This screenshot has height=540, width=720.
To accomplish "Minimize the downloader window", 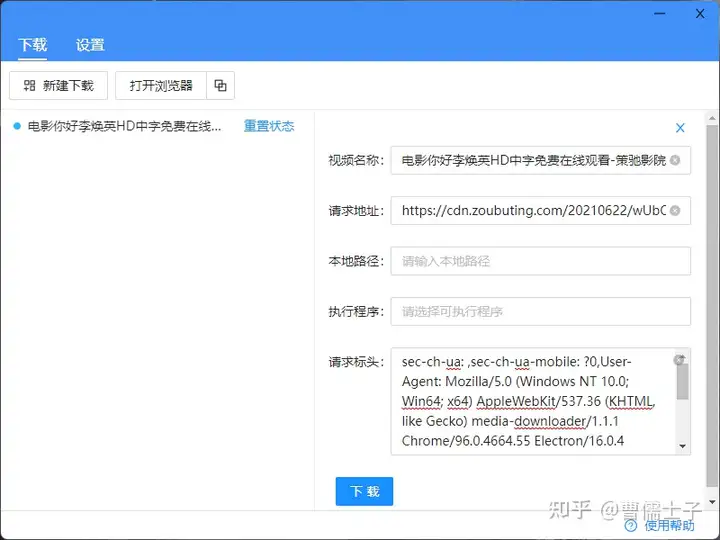I will [660, 14].
